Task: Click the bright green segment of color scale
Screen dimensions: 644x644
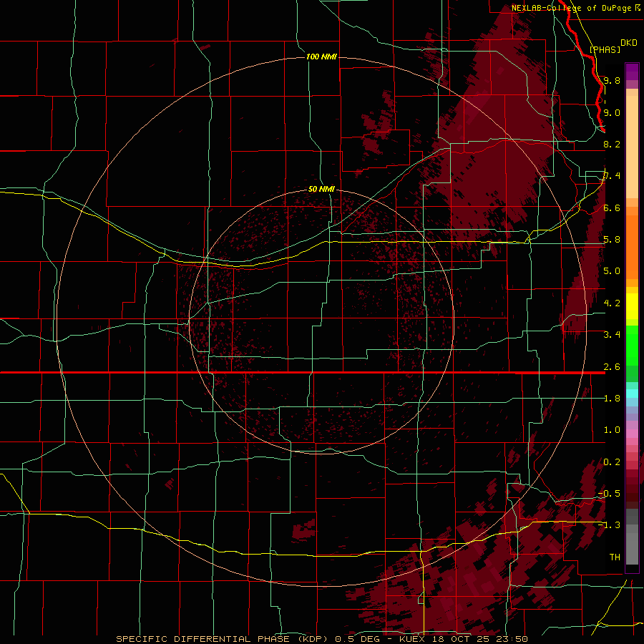Action: (x=632, y=346)
